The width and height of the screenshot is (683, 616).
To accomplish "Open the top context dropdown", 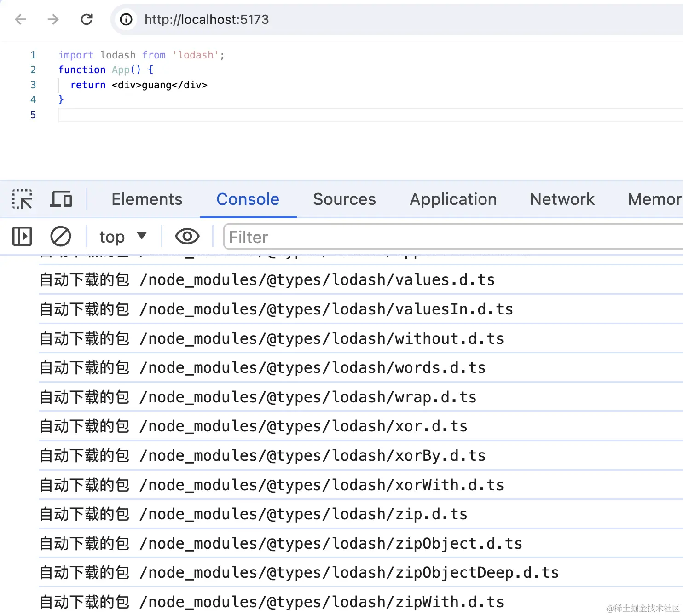I will [x=123, y=237].
